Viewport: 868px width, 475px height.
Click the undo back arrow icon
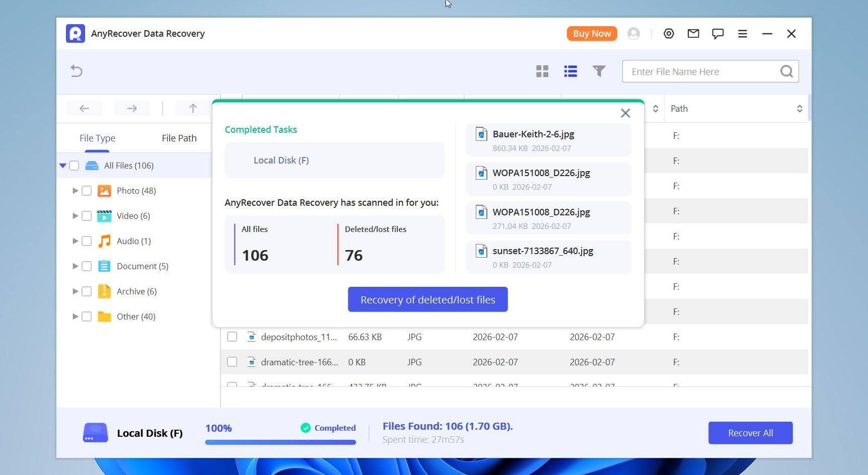tap(77, 71)
